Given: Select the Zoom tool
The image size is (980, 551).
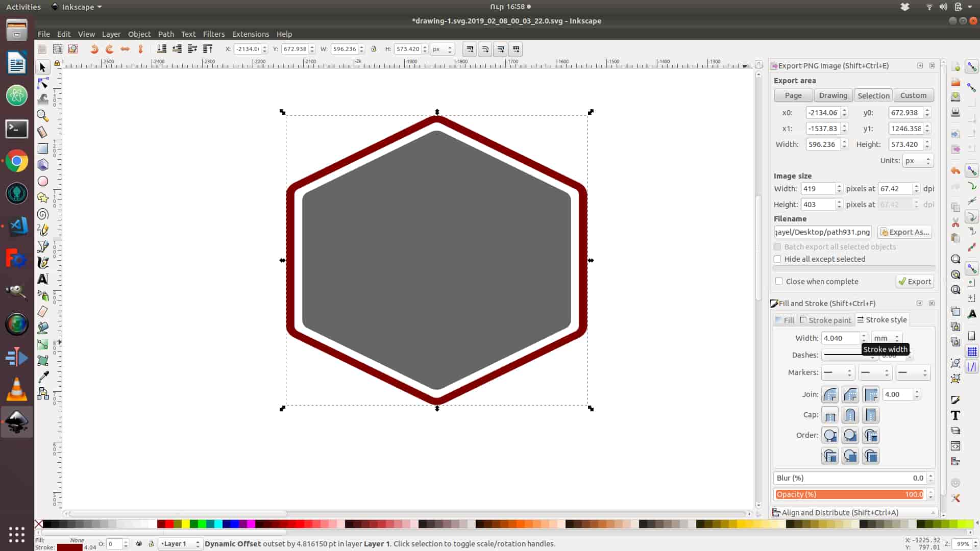Looking at the screenshot, I should click(x=43, y=116).
